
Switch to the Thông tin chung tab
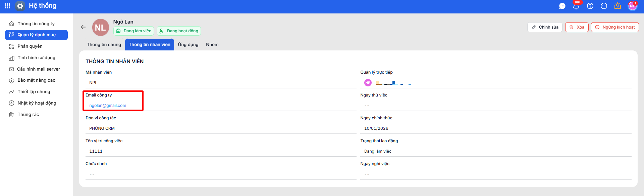click(104, 45)
